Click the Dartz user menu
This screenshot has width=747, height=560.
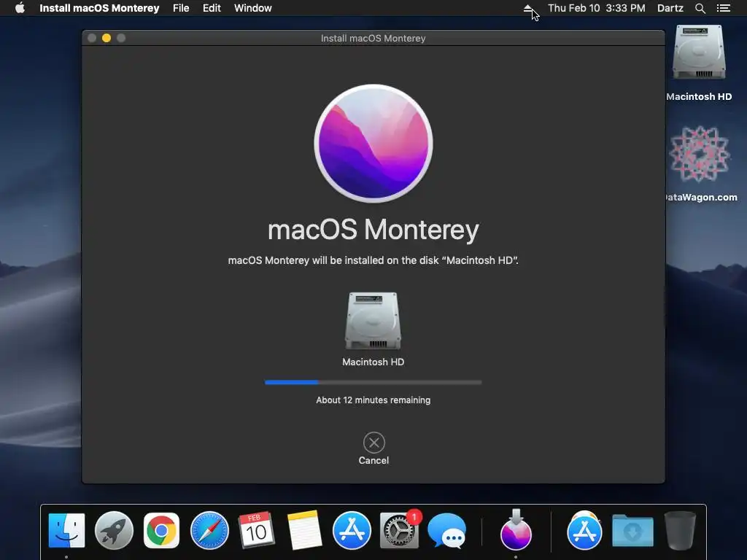(x=670, y=8)
